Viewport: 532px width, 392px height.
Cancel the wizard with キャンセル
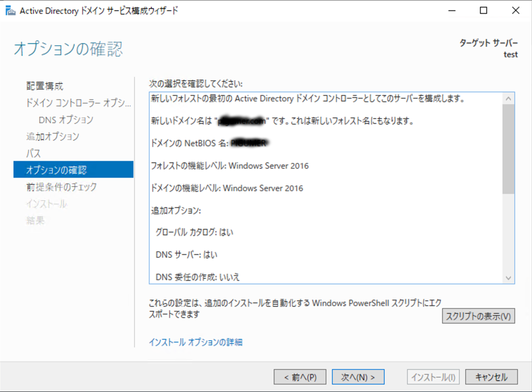[491, 376]
